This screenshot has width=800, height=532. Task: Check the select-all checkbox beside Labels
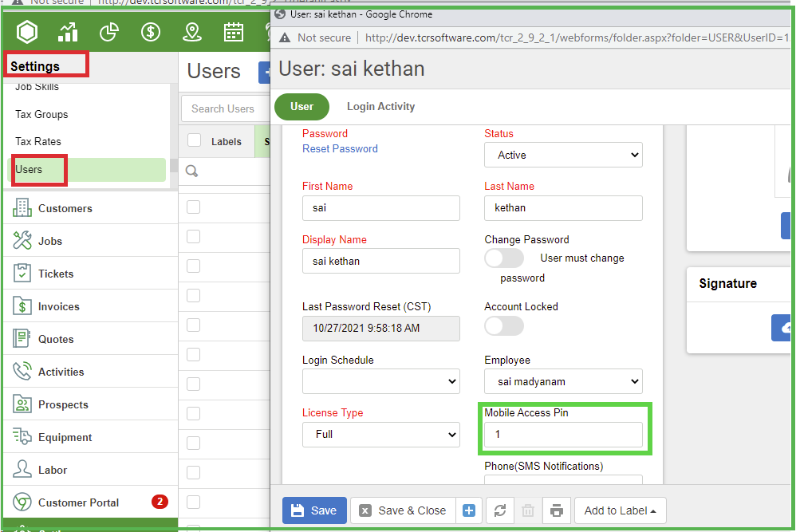click(x=195, y=140)
